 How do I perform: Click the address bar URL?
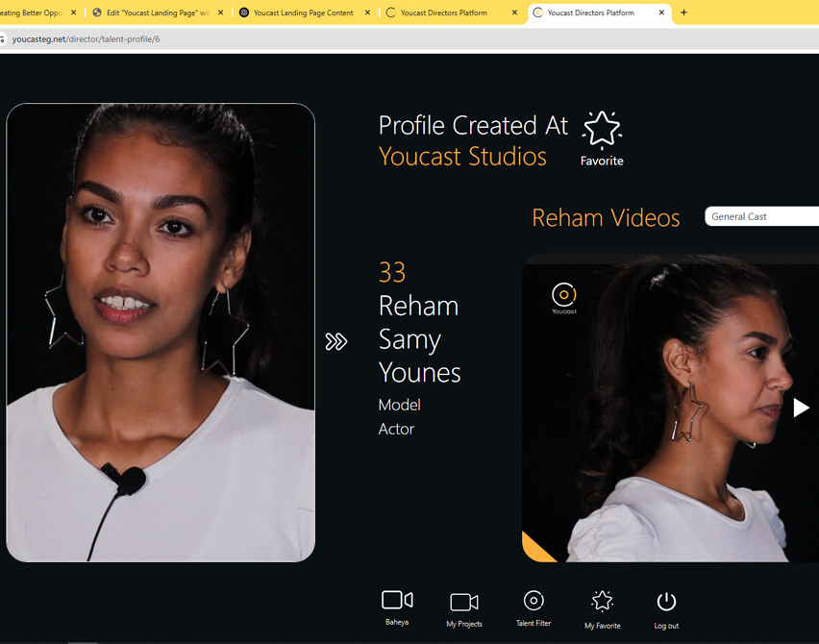87,39
